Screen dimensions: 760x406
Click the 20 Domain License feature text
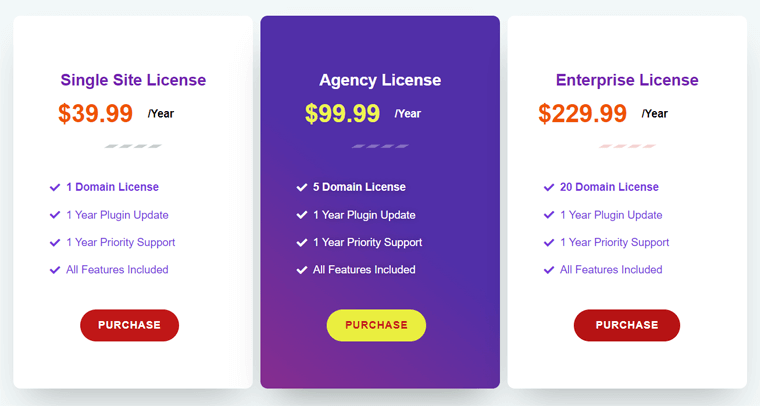609,187
